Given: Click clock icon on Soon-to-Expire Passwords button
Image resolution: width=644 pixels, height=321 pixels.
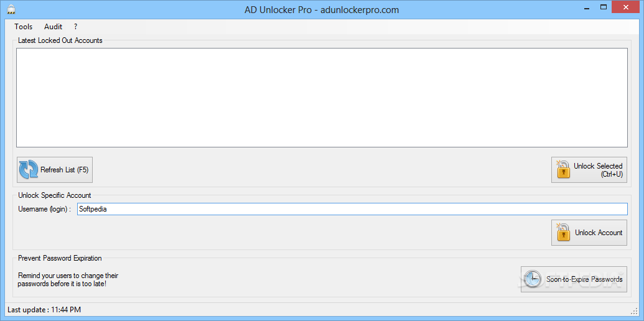Looking at the screenshot, I should tap(533, 279).
